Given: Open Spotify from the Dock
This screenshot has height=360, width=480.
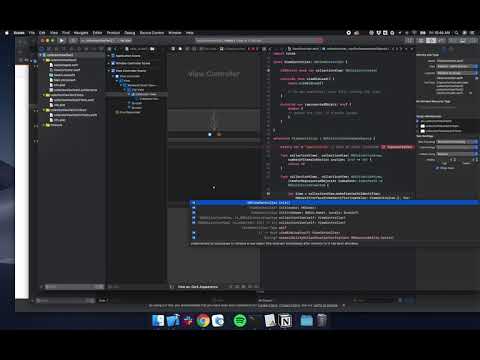Looking at the screenshot, I should point(240,321).
